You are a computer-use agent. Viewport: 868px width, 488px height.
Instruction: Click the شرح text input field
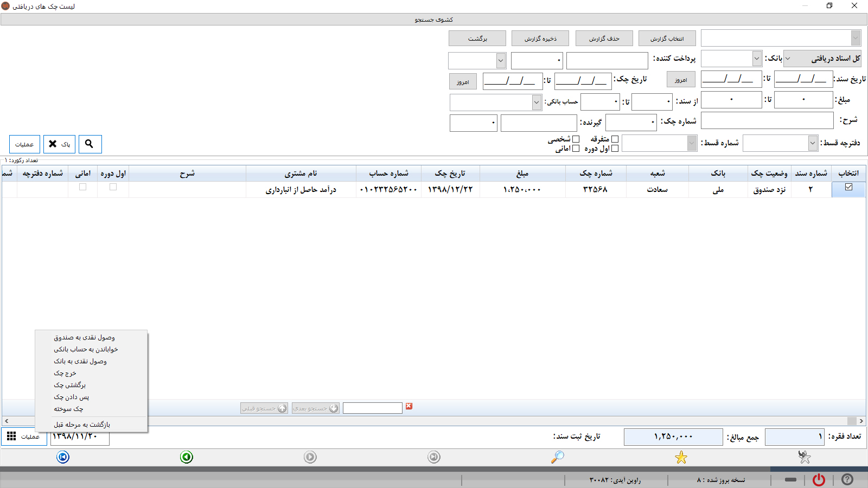point(767,120)
